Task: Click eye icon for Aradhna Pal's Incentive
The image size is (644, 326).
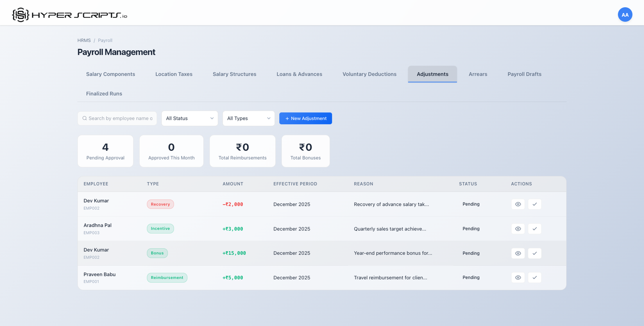Action: tap(518, 229)
